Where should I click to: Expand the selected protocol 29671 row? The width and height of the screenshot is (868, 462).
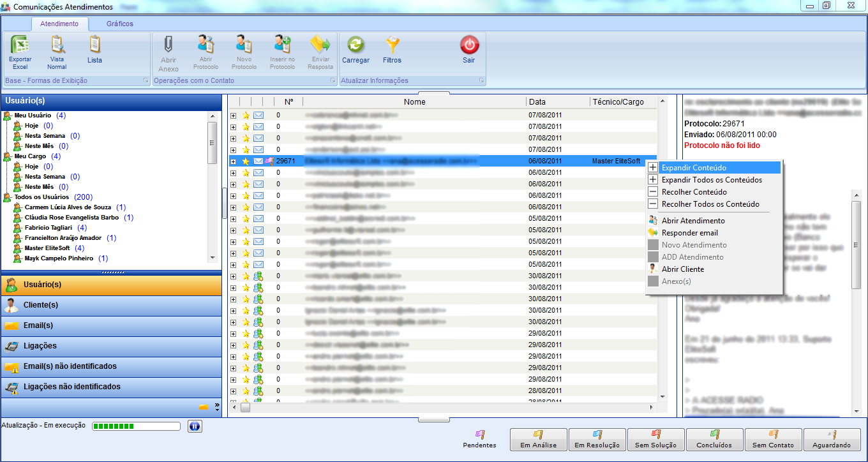(233, 161)
